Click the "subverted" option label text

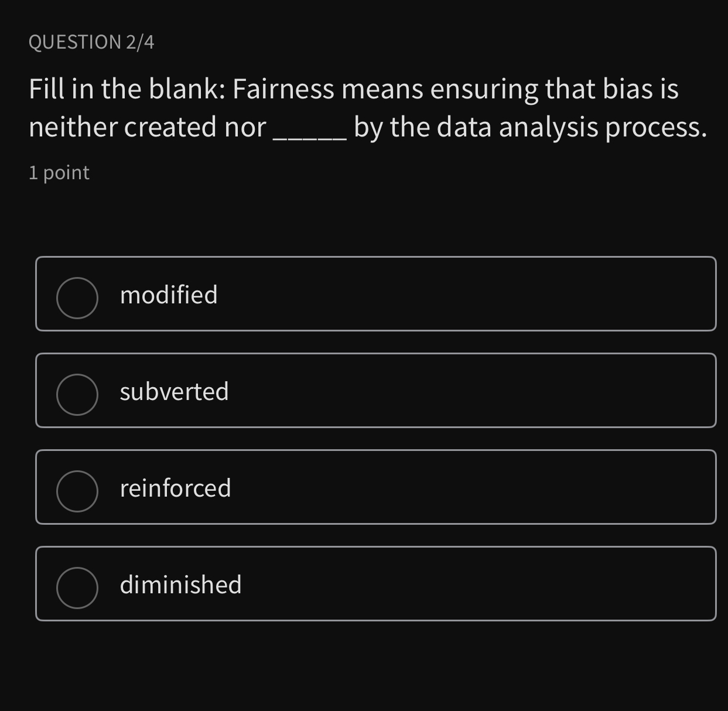click(x=174, y=392)
